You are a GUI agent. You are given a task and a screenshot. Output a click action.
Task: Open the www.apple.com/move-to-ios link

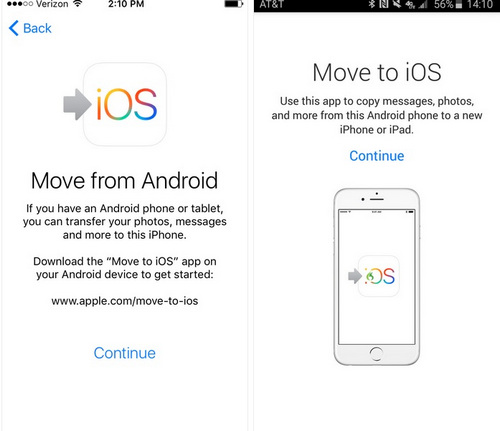pyautogui.click(x=125, y=301)
